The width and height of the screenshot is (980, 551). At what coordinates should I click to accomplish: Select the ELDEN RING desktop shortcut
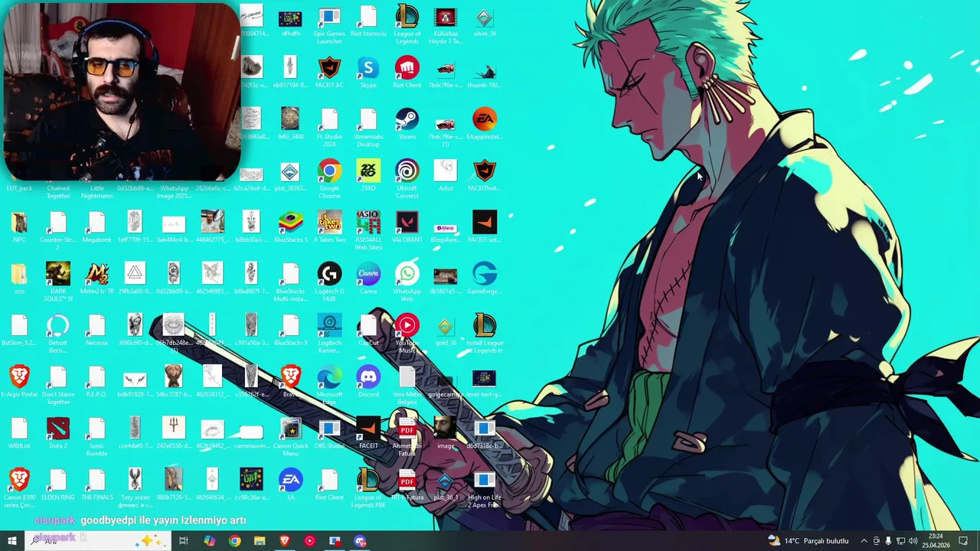tap(58, 484)
